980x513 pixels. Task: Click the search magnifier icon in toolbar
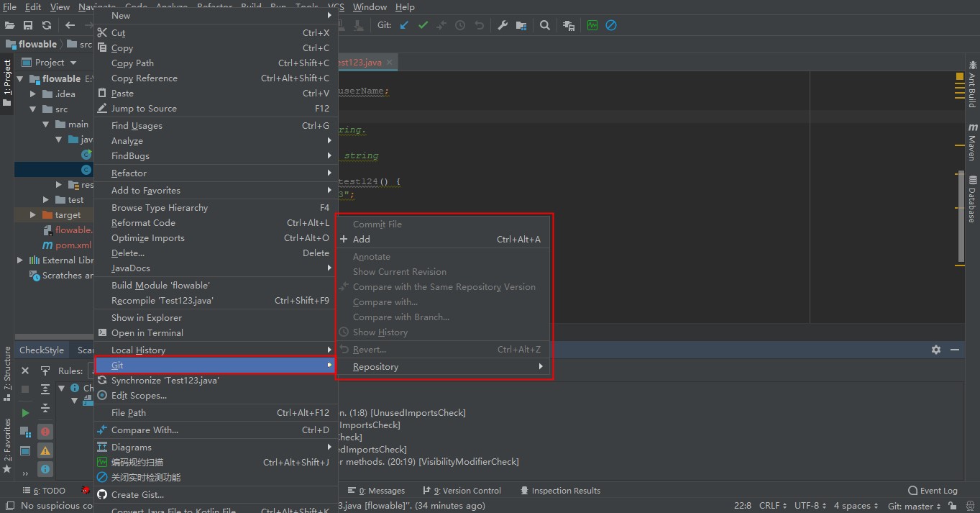[x=545, y=25]
